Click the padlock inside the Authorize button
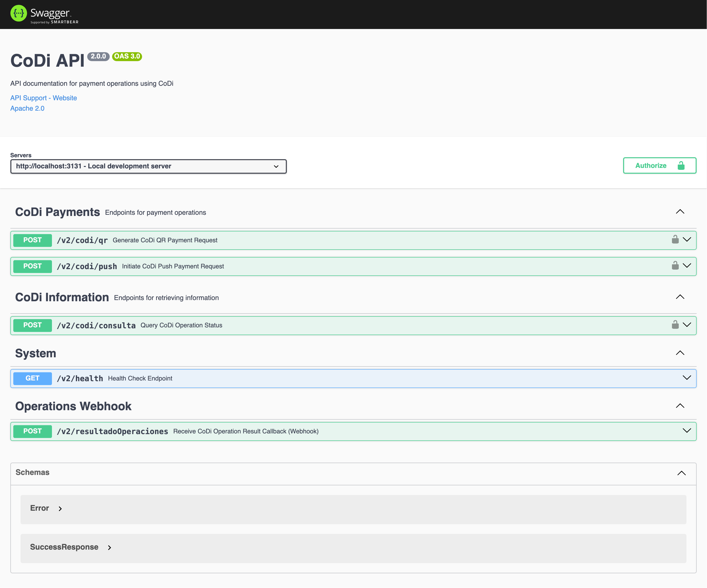This screenshot has width=707, height=588. coord(681,165)
